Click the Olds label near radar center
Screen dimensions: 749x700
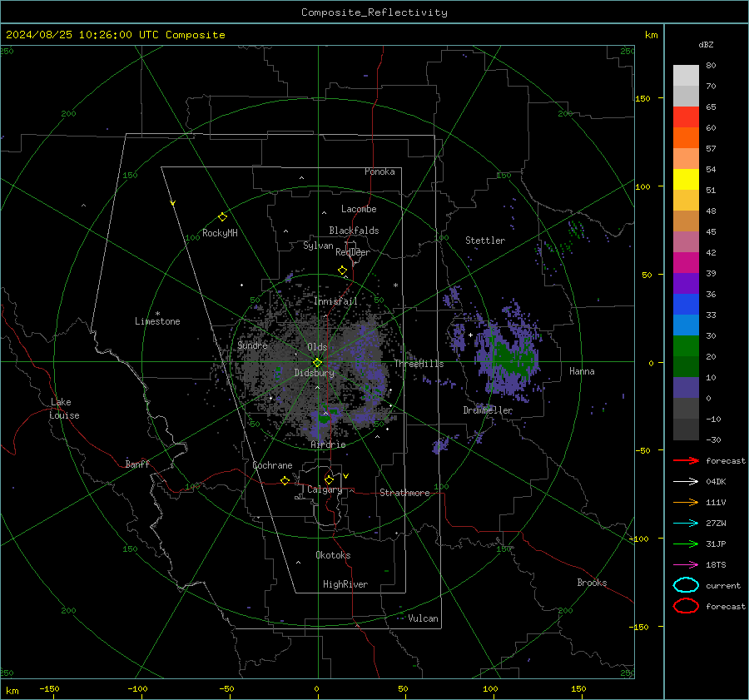tap(317, 347)
